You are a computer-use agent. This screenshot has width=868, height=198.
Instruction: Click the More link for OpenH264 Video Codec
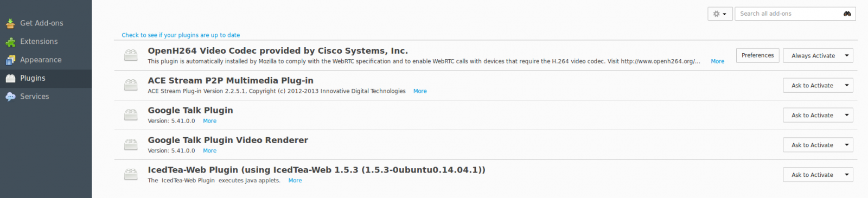tap(717, 61)
